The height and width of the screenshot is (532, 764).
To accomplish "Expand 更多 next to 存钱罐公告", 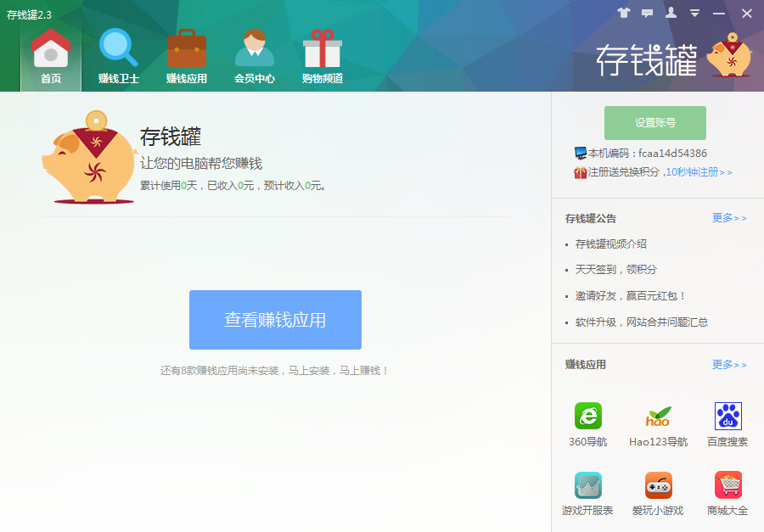I will [x=729, y=218].
